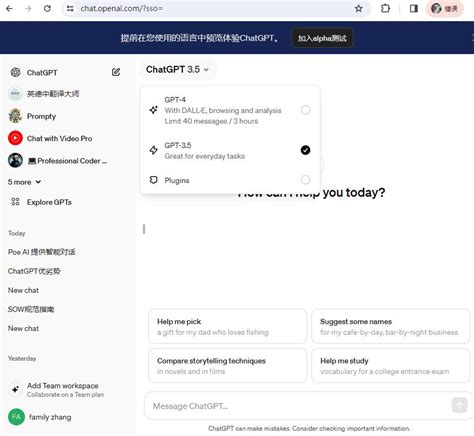Click Explore GPTs grid icon
Image resolution: width=474 pixels, height=436 pixels.
point(15,202)
